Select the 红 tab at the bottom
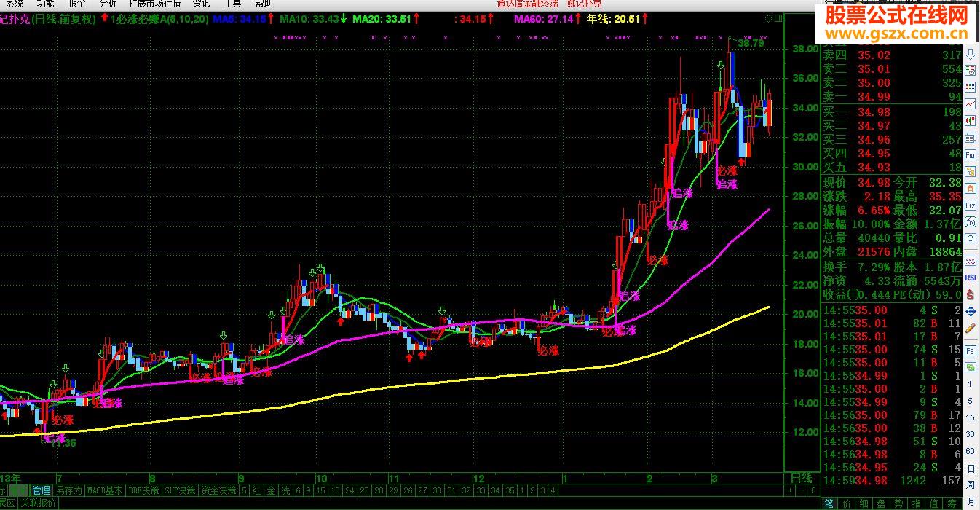 [x=257, y=491]
